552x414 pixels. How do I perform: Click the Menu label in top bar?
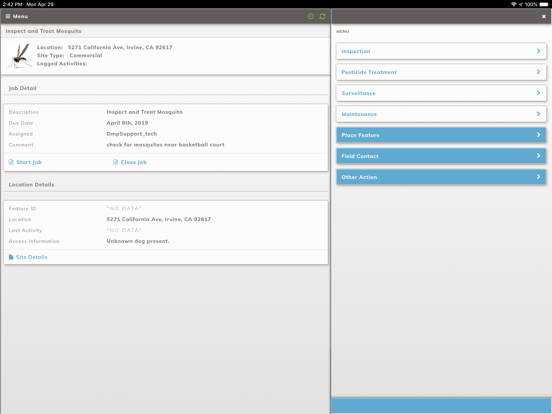(x=20, y=16)
